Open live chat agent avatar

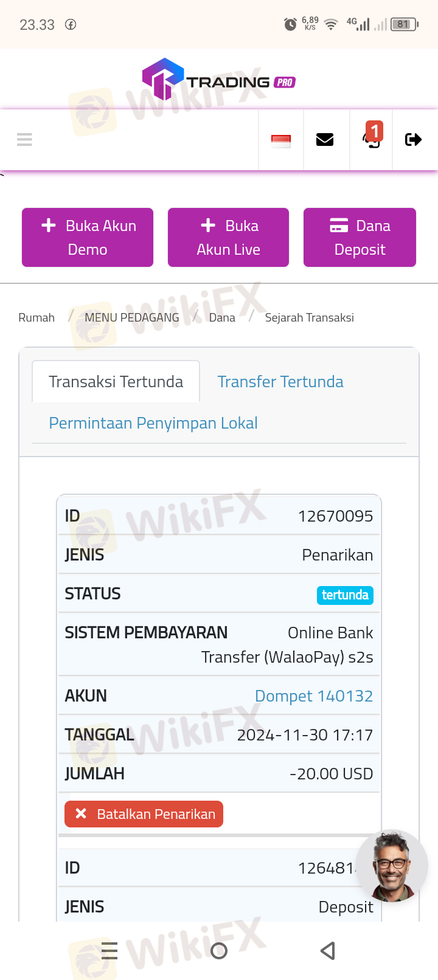tap(392, 866)
